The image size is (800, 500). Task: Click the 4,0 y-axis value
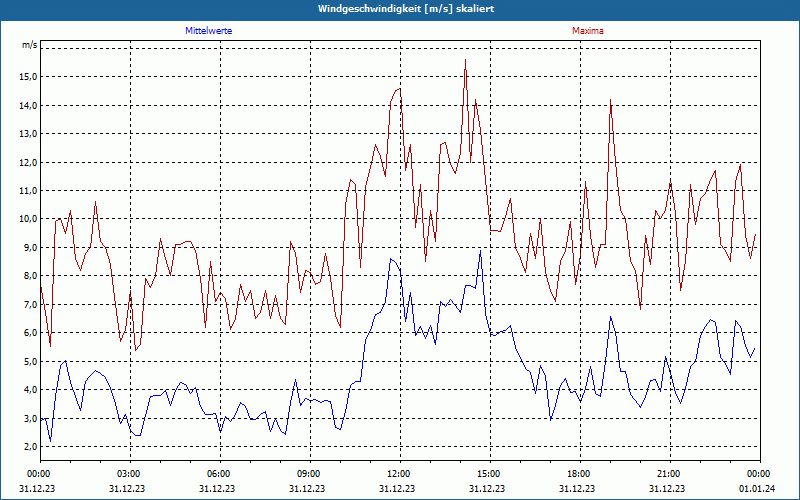31,390
